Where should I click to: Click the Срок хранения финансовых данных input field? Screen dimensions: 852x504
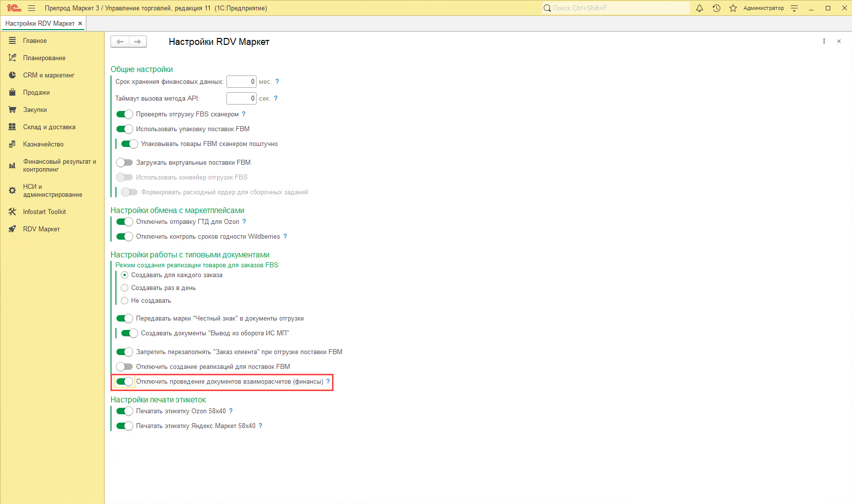click(x=241, y=82)
